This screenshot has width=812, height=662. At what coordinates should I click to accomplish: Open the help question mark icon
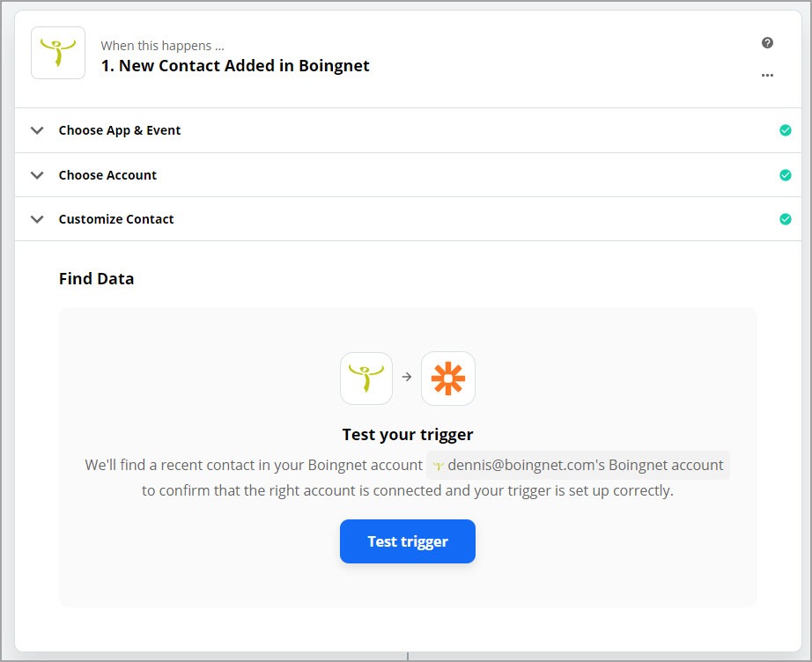coord(767,43)
